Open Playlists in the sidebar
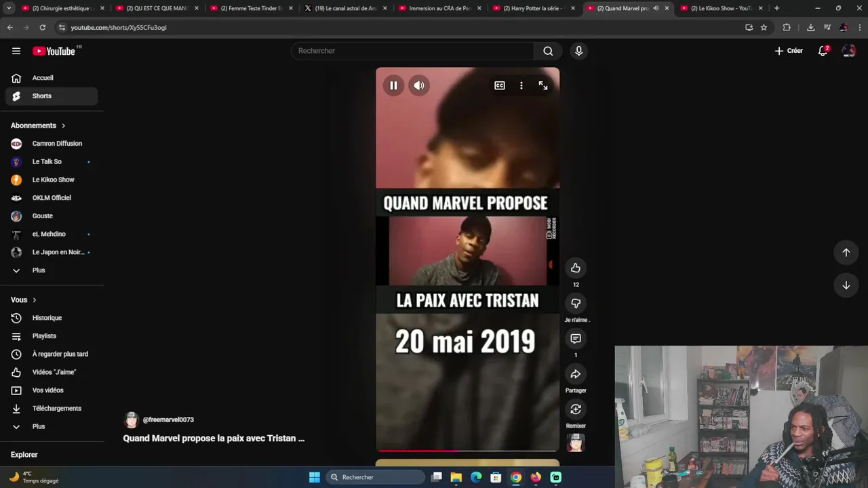 pyautogui.click(x=52, y=336)
